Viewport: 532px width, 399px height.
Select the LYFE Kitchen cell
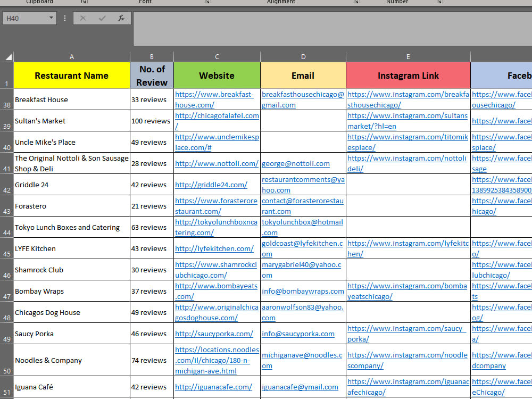(72, 248)
